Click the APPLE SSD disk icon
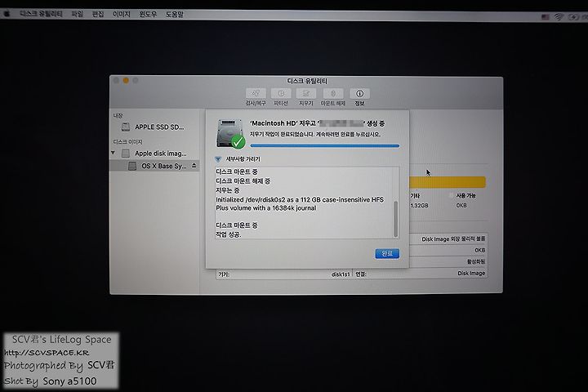Image resolution: width=588 pixels, height=392 pixels. [x=126, y=127]
